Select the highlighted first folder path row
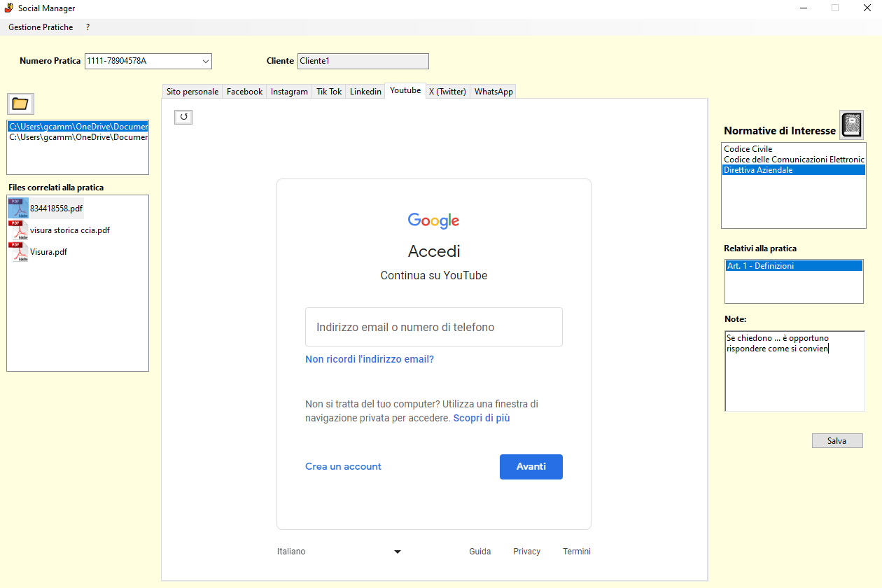The height and width of the screenshot is (588, 882). click(78, 127)
